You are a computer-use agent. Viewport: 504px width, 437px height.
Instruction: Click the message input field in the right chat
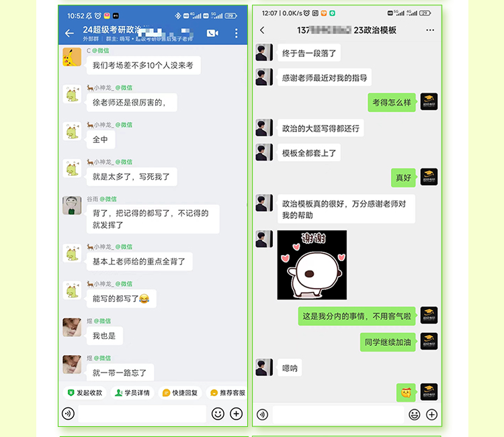tap(338, 415)
